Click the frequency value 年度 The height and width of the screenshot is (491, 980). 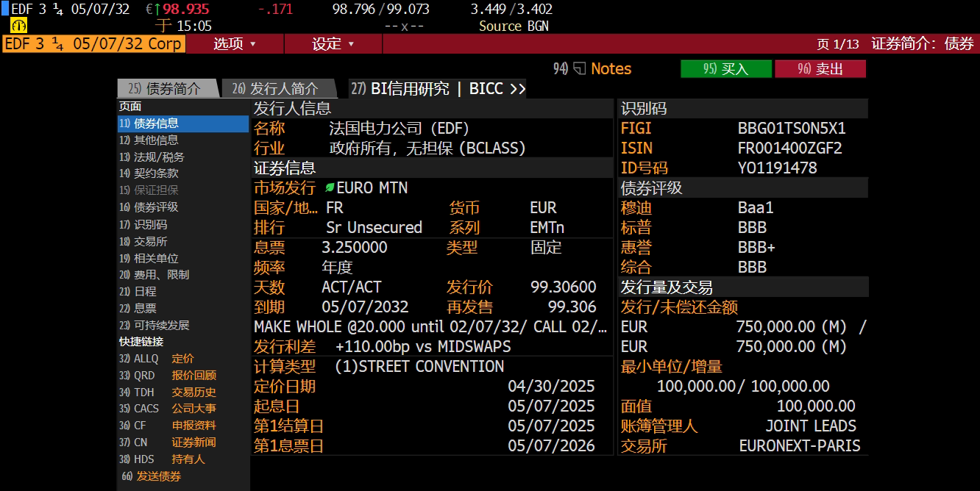(x=338, y=268)
